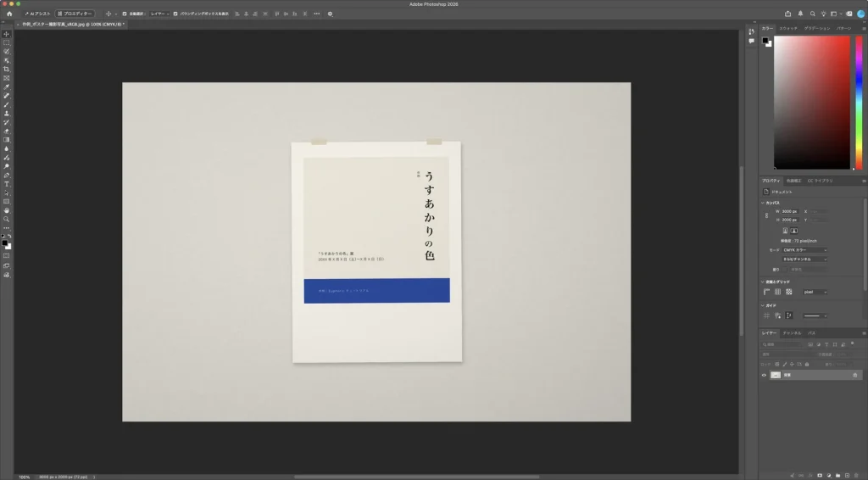Create a new layer with plus icon
Image resolution: width=868 pixels, height=480 pixels.
coord(847,476)
